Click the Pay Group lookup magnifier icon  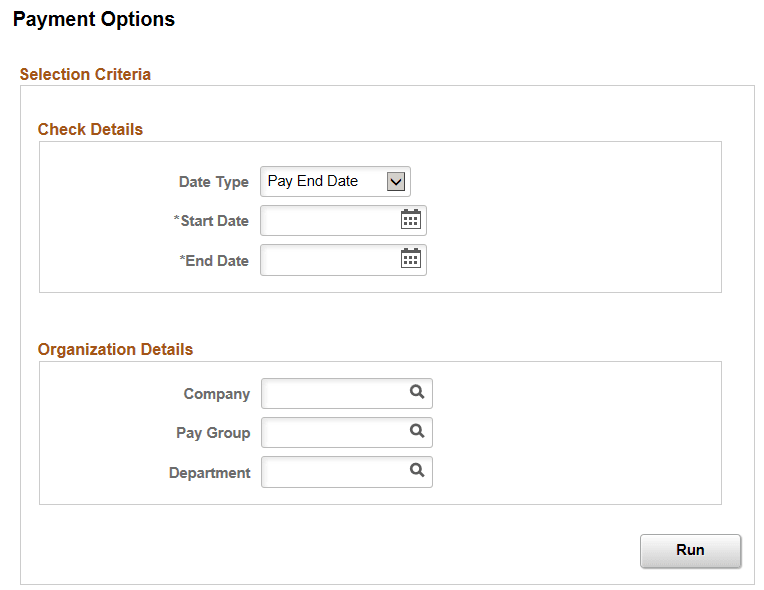click(x=417, y=432)
